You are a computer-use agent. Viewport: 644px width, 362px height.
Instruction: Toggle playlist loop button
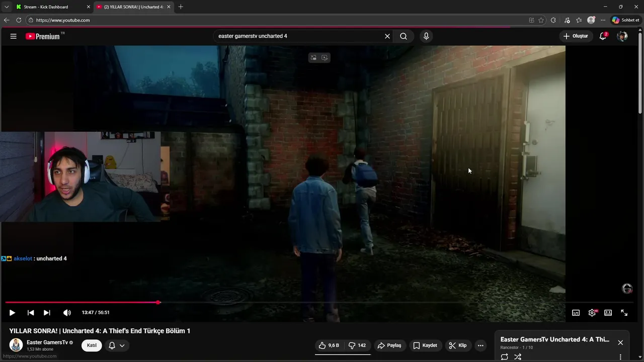click(504, 357)
